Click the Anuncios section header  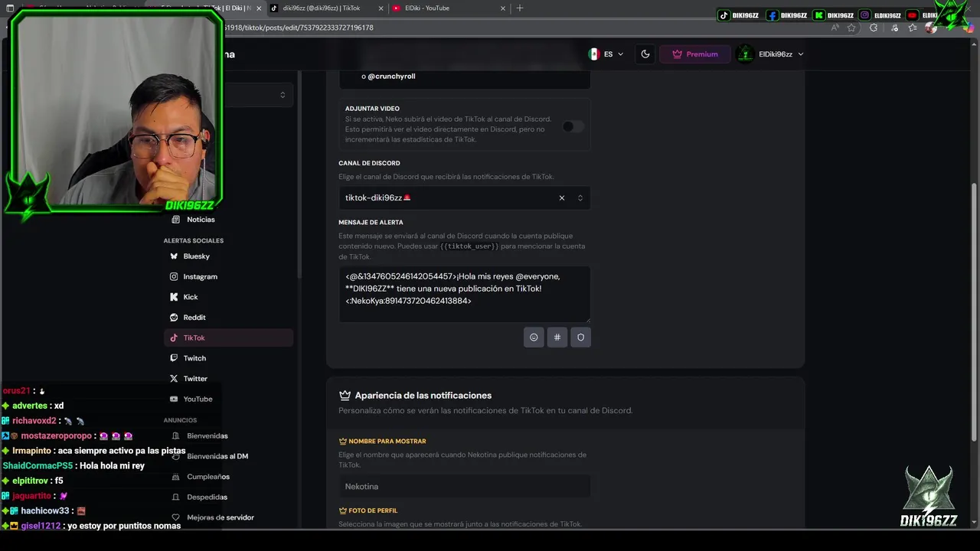pos(180,420)
